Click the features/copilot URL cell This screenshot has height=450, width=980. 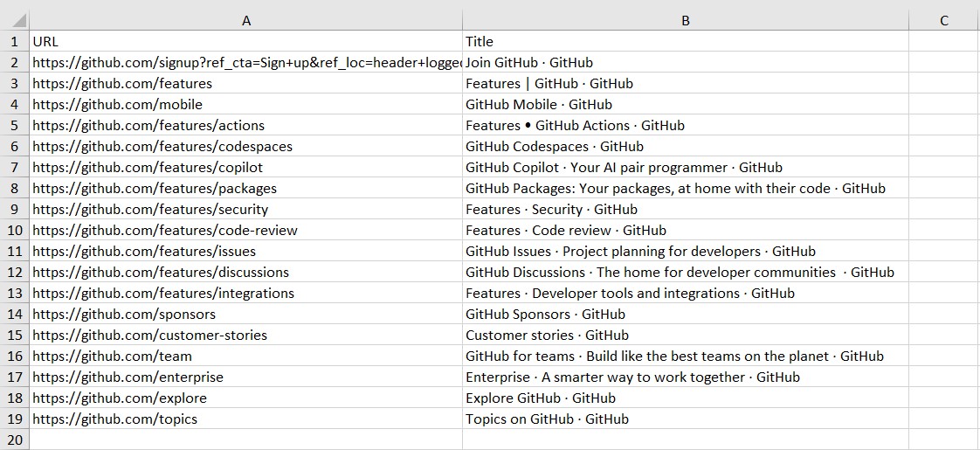[x=246, y=167]
